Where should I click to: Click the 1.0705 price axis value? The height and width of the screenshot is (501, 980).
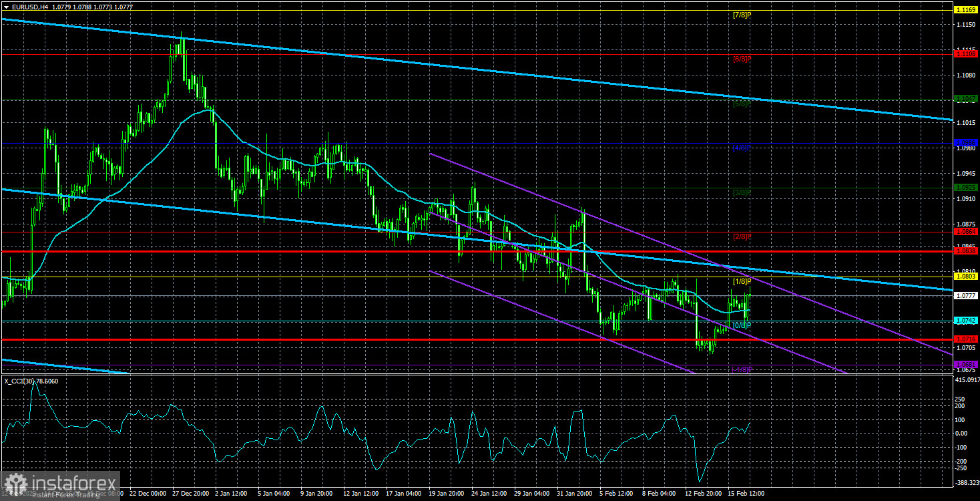[x=966, y=348]
